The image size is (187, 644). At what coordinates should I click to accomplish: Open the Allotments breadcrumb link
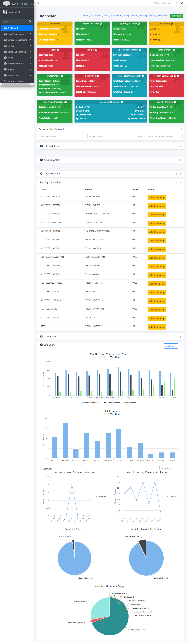click(x=116, y=16)
